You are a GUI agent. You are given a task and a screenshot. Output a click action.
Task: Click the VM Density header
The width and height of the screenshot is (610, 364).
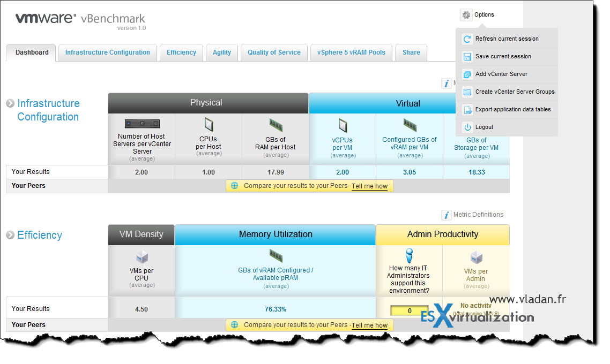coord(141,234)
